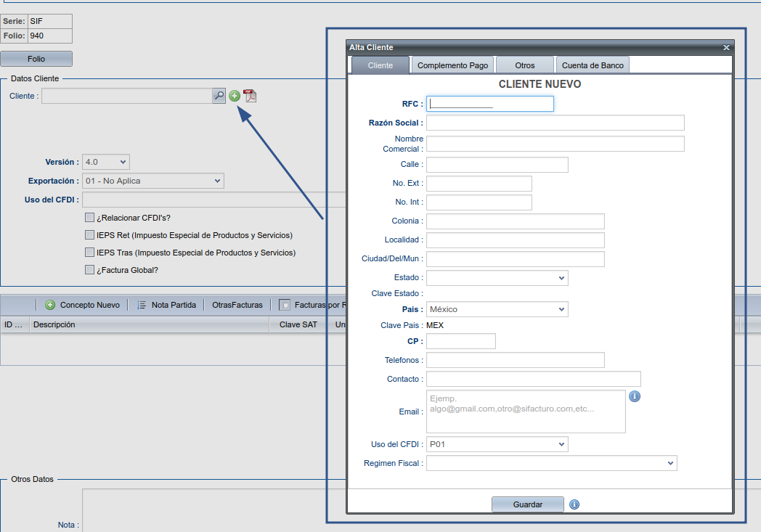Open the PDF icon next to Cliente

250,96
